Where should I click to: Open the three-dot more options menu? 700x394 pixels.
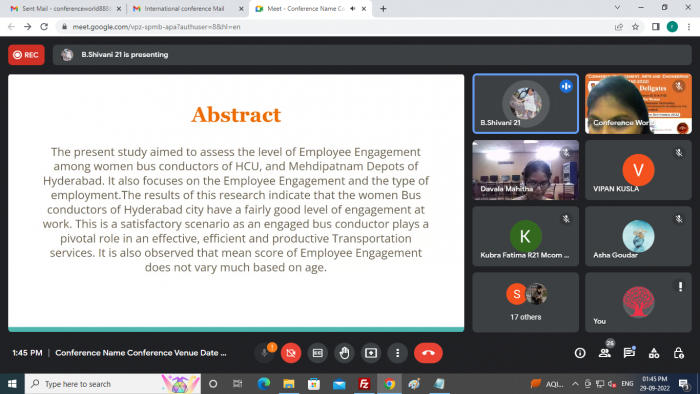tap(397, 353)
